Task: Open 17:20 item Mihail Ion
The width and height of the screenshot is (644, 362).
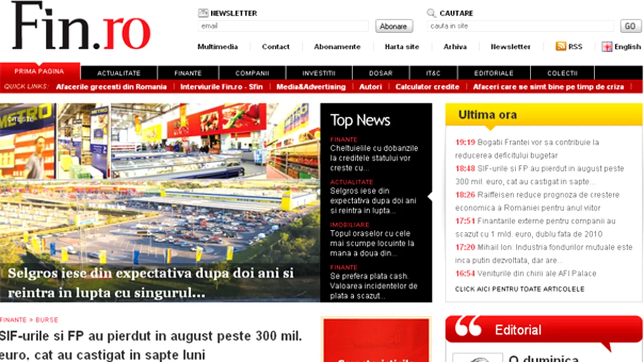Action: click(x=544, y=253)
